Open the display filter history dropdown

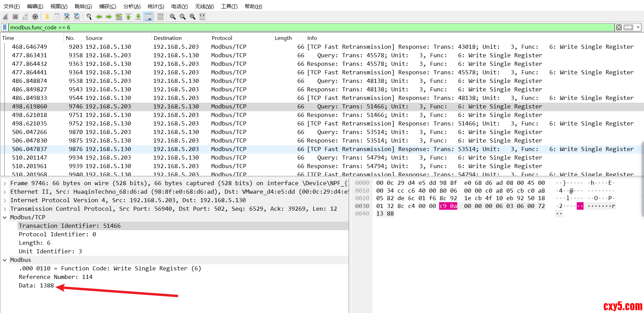coord(638,27)
